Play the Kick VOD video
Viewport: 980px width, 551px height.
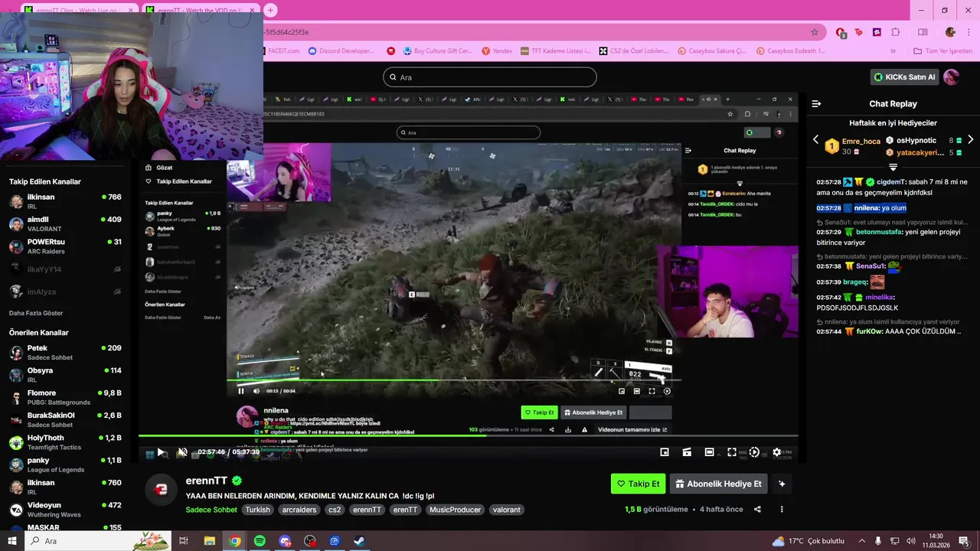tap(161, 452)
